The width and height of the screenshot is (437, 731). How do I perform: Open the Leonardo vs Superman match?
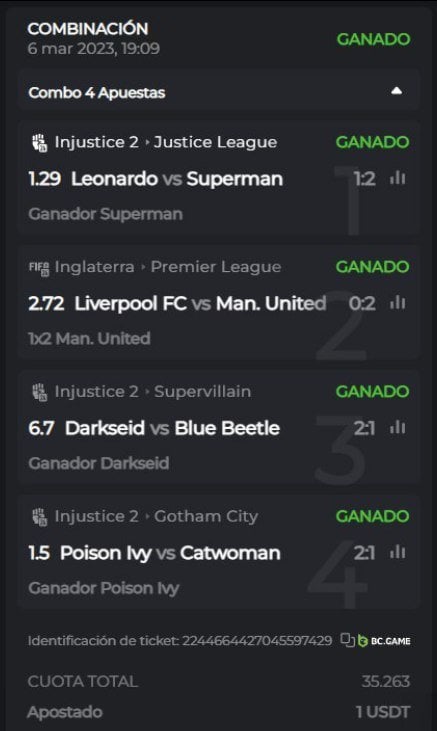(x=177, y=179)
